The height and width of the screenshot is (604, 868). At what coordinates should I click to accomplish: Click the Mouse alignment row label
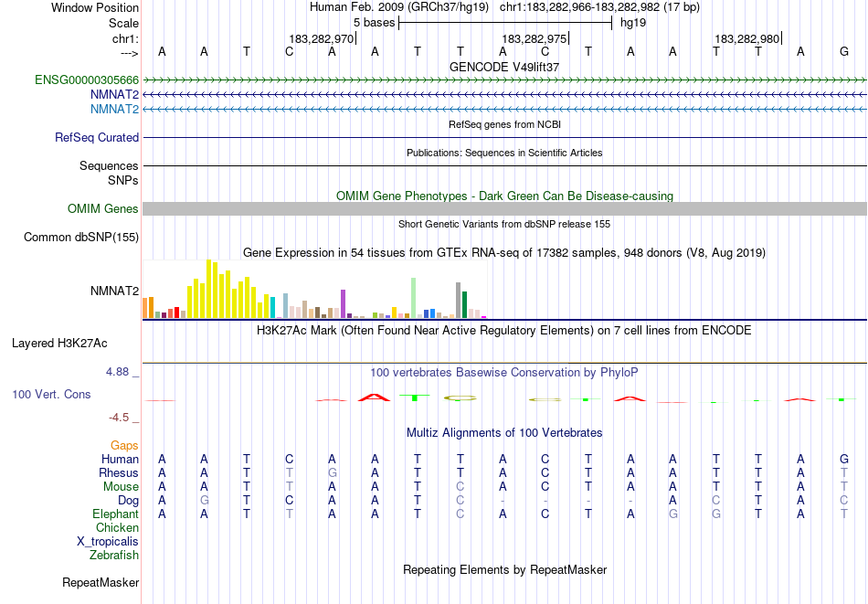coord(121,487)
